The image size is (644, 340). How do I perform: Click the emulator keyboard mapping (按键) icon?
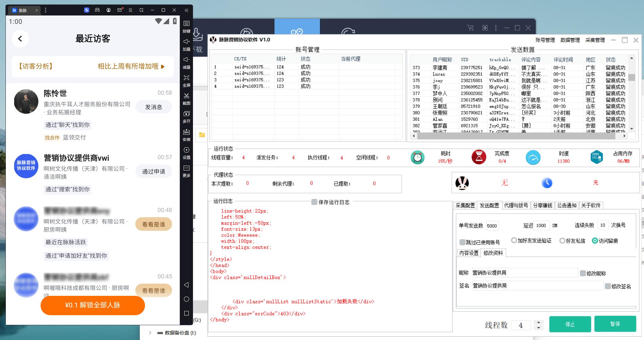pyautogui.click(x=186, y=24)
